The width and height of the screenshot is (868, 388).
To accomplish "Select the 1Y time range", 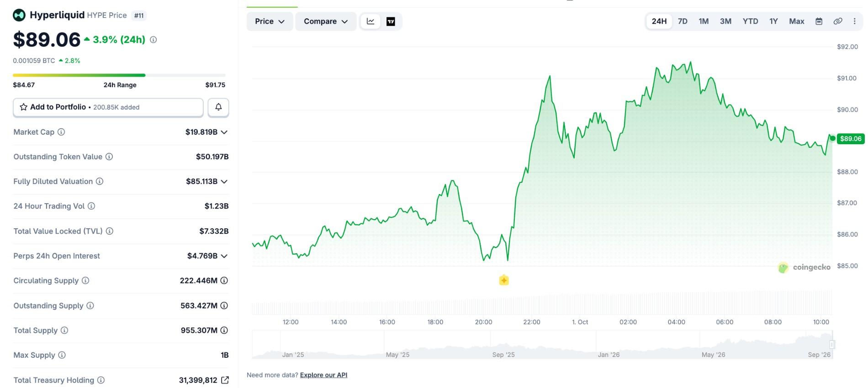I will [x=773, y=21].
